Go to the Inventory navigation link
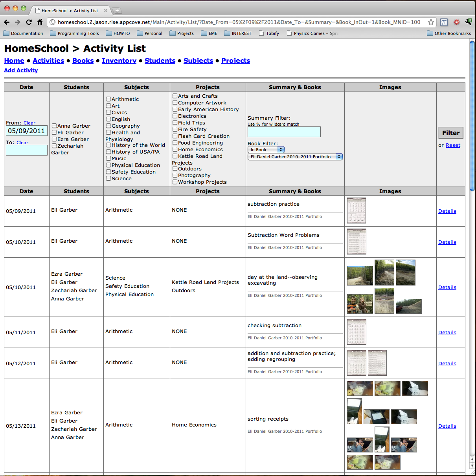This screenshot has height=476, width=476. tap(119, 60)
